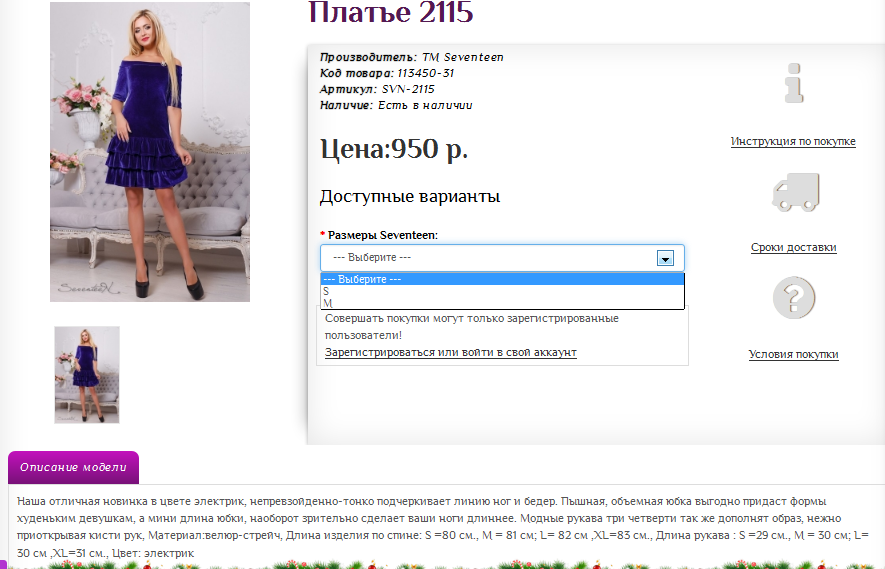The image size is (885, 569).
Task: Click the Артикул: SVN-2115 line
Action: click(377, 89)
